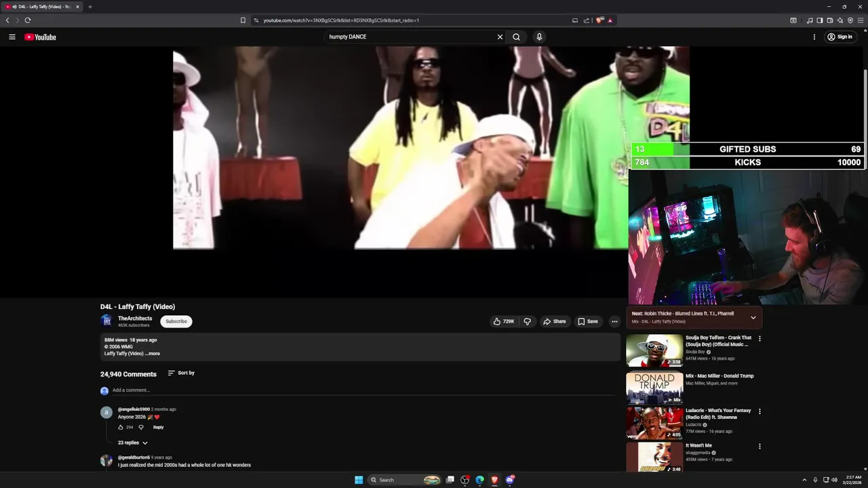The image size is (868, 488).
Task: Clear the YouTube search box text
Action: [x=500, y=37]
